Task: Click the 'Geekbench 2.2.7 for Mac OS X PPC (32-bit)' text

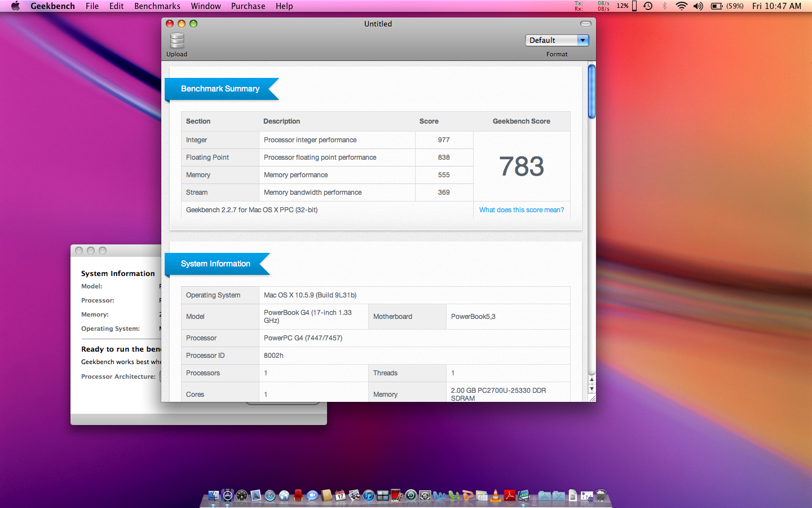Action: tap(252, 210)
